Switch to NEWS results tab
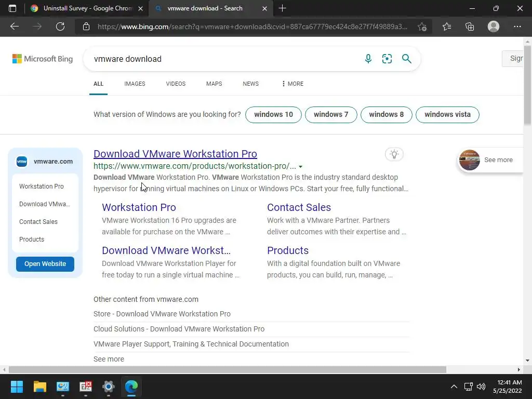The height and width of the screenshot is (399, 532). coord(251,84)
